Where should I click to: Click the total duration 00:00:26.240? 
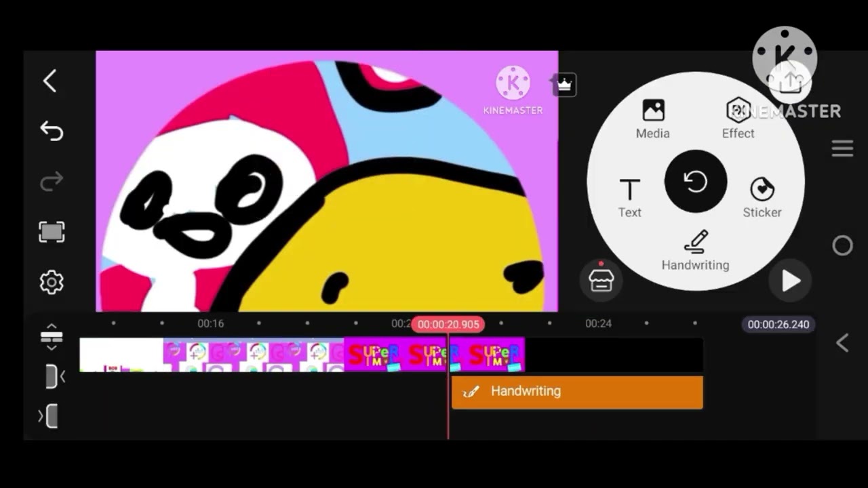778,325
